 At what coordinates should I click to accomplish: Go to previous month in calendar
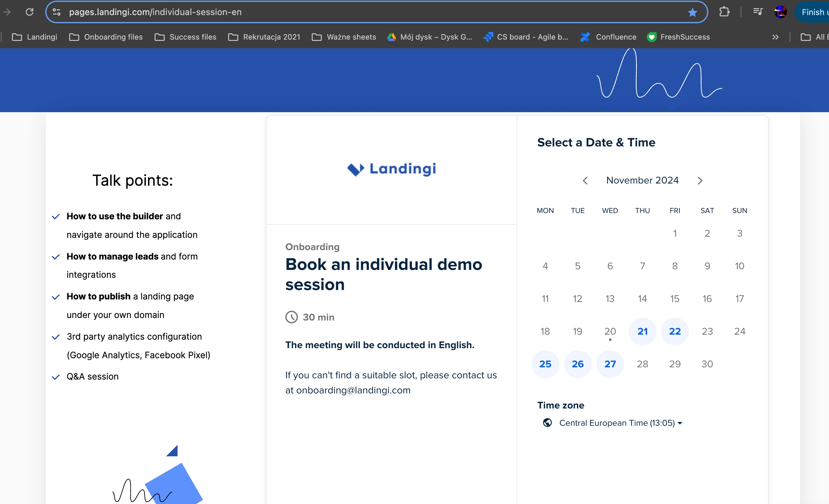click(x=585, y=181)
